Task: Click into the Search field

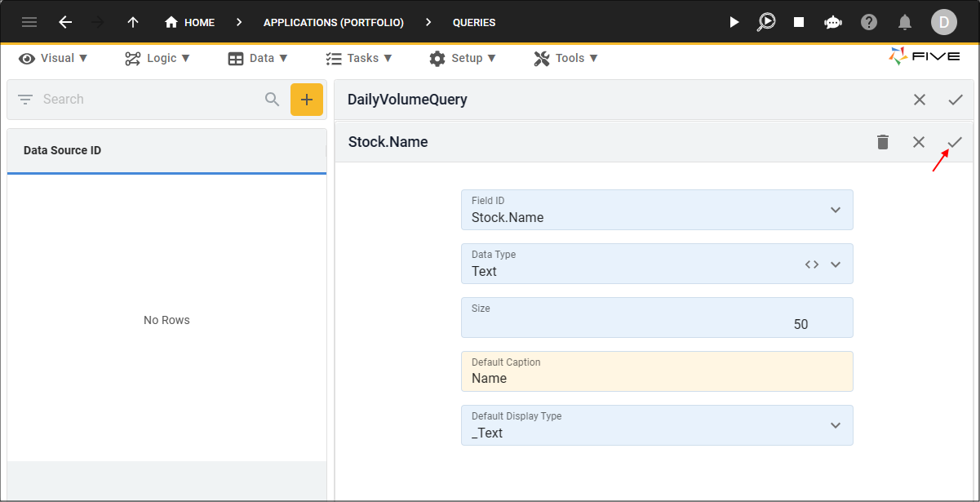Action: click(x=147, y=100)
